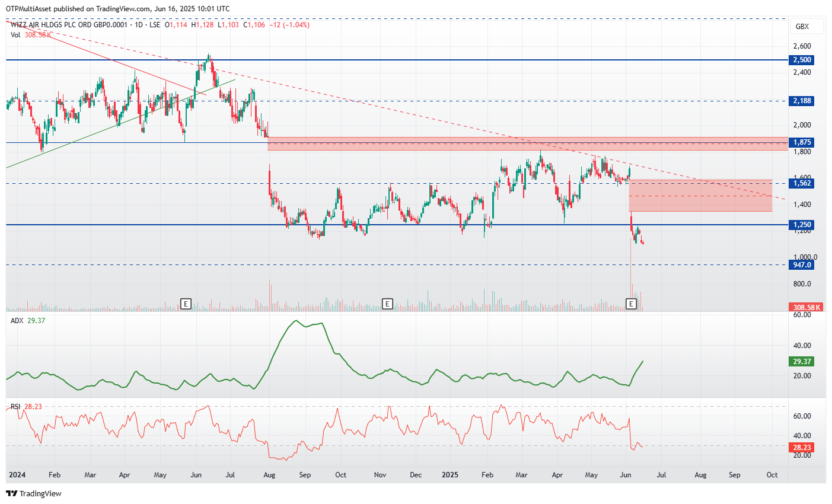Click the green ADX line peak near September
The image size is (832, 504).
[296, 321]
